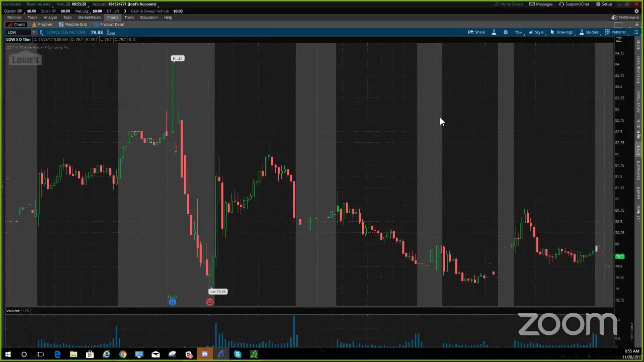Click the green current price tag on axis
Screen dimensions: 644x362
click(x=620, y=257)
